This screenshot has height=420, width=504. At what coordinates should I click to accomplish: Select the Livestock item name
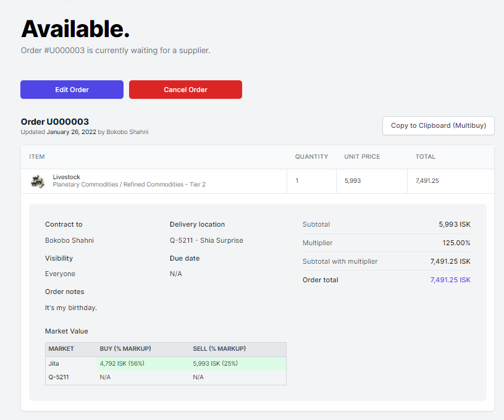tap(66, 177)
